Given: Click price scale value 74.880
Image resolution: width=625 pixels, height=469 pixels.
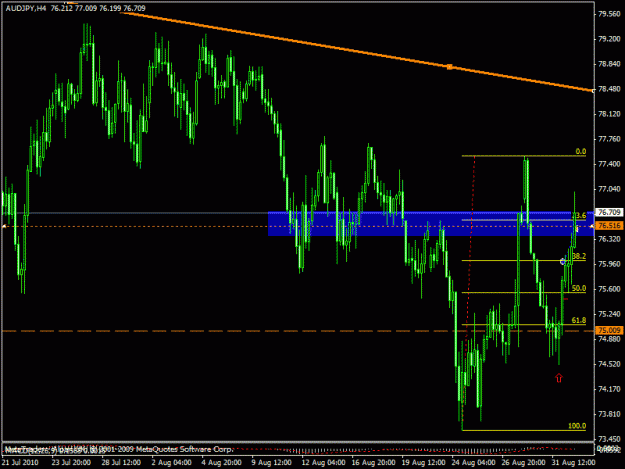Looking at the screenshot, I should click(609, 339).
